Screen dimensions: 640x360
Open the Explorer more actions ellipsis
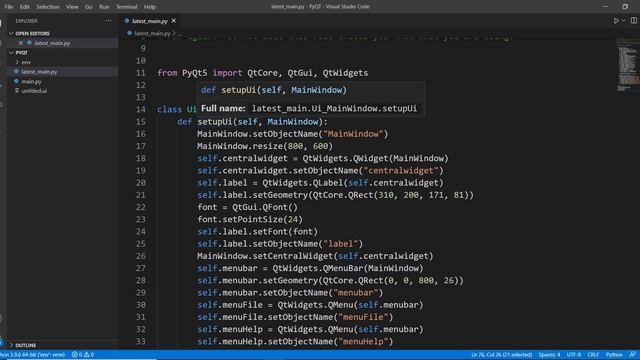108,21
